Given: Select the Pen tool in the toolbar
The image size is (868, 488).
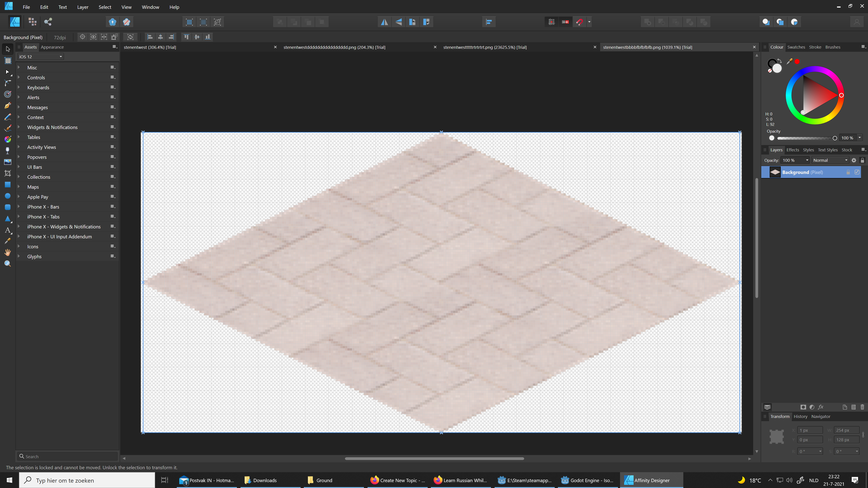Looking at the screenshot, I should coord(7,106).
